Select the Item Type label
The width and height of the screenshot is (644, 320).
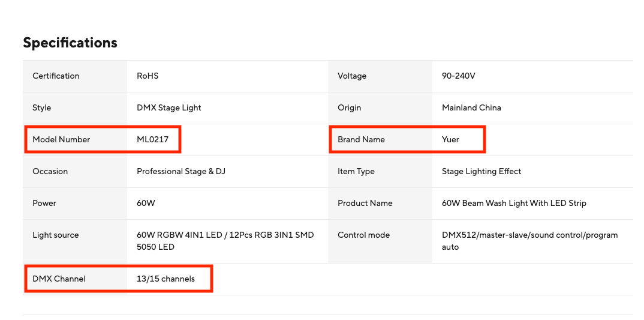pyautogui.click(x=356, y=171)
